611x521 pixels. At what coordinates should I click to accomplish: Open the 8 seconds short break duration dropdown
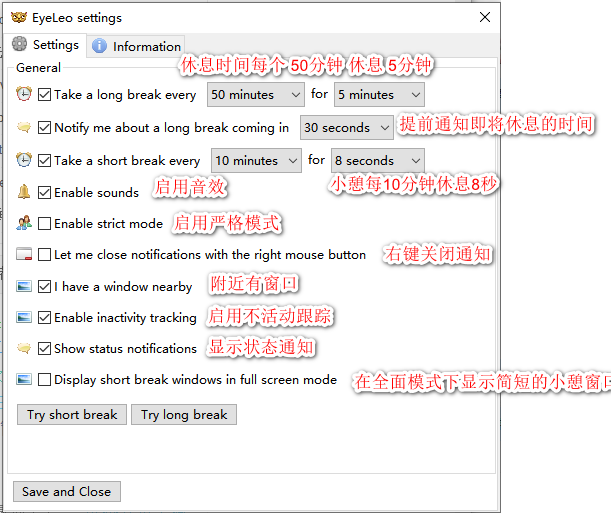[378, 160]
